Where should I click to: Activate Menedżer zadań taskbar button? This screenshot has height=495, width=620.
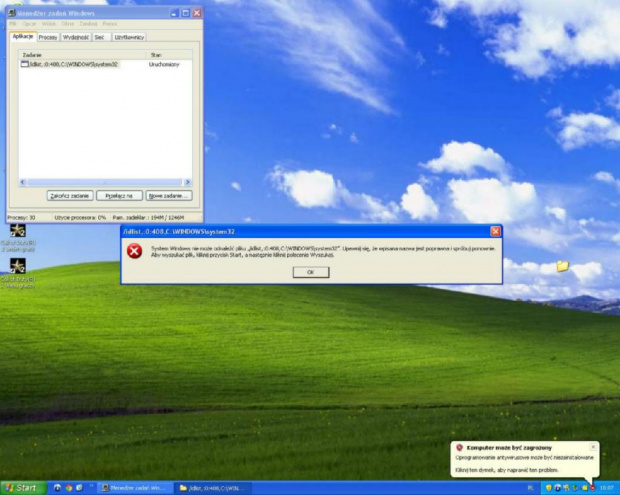click(135, 488)
